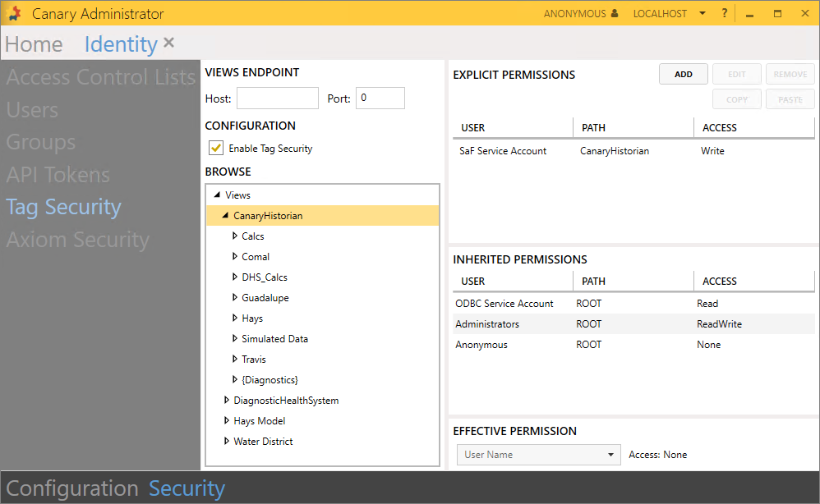820x504 pixels.
Task: Expand the Hays tree node
Action: click(235, 318)
